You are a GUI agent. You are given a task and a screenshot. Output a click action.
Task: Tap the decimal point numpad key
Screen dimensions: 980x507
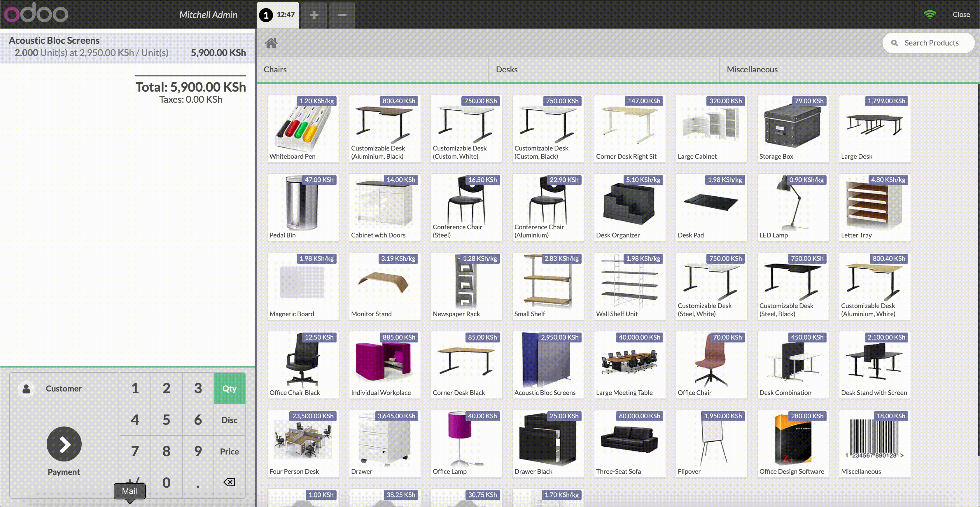click(x=198, y=482)
